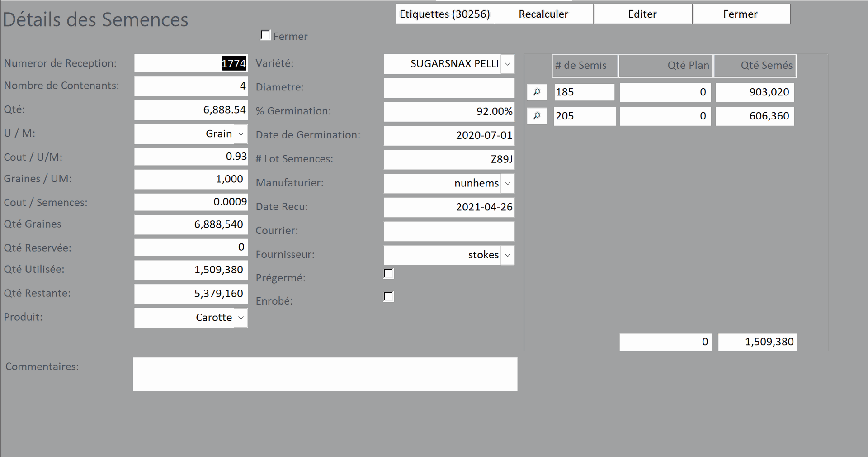Click the Courrier input field
This screenshot has width=868, height=457.
[x=449, y=231]
